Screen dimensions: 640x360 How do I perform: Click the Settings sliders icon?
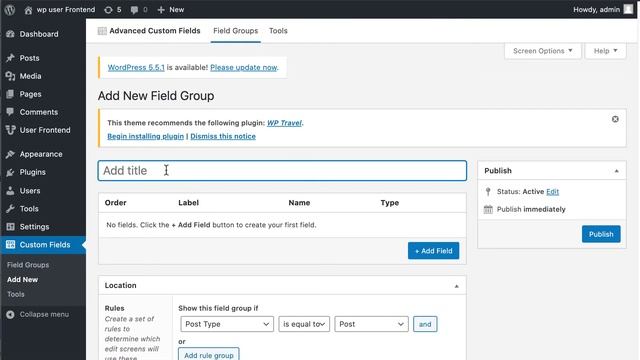pyautogui.click(x=11, y=227)
